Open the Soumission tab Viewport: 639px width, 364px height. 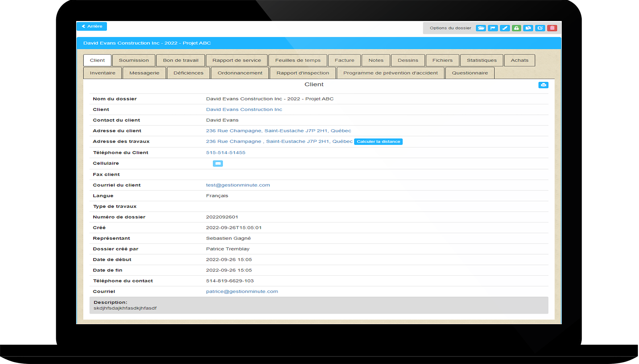pyautogui.click(x=134, y=60)
